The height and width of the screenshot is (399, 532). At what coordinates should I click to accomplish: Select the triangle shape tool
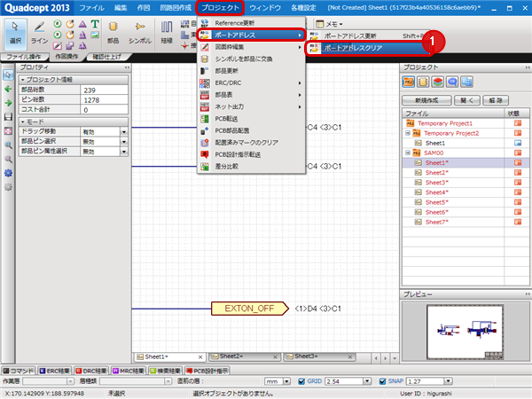[82, 24]
